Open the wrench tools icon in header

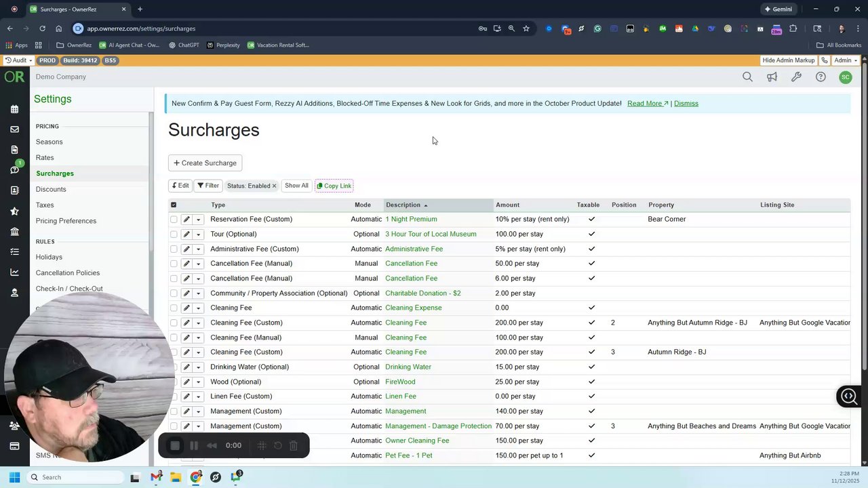point(796,77)
